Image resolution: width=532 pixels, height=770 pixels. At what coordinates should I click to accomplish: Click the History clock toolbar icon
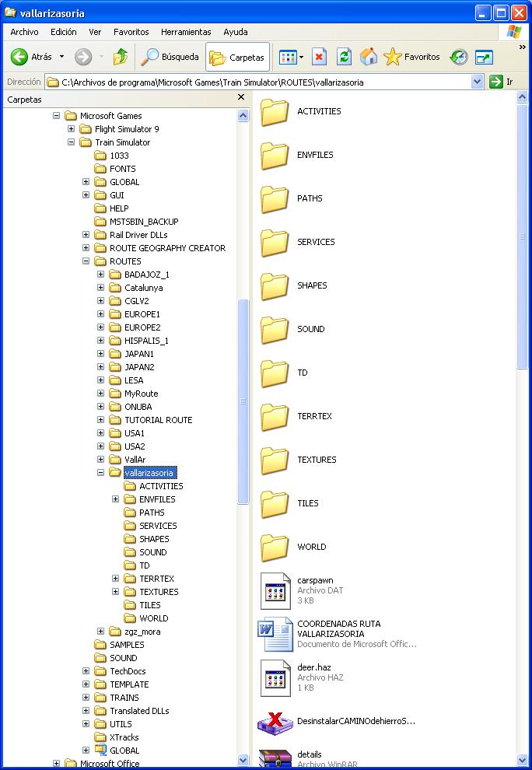pyautogui.click(x=459, y=57)
